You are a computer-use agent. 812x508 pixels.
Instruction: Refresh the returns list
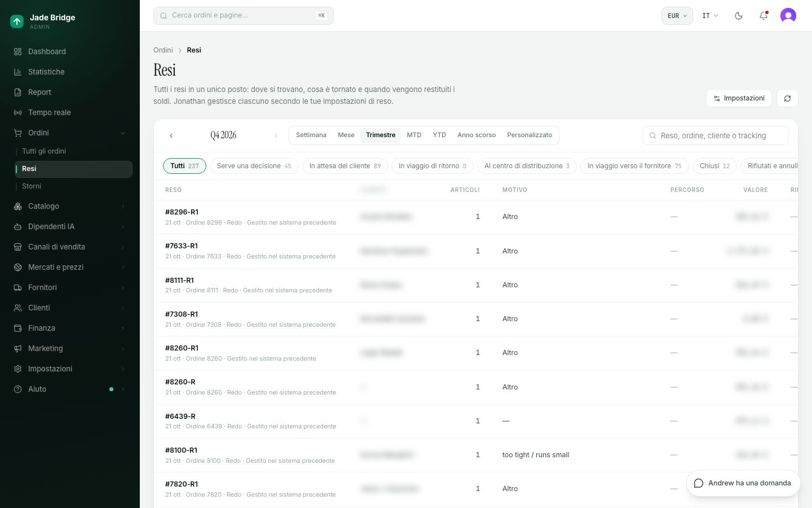tap(787, 98)
